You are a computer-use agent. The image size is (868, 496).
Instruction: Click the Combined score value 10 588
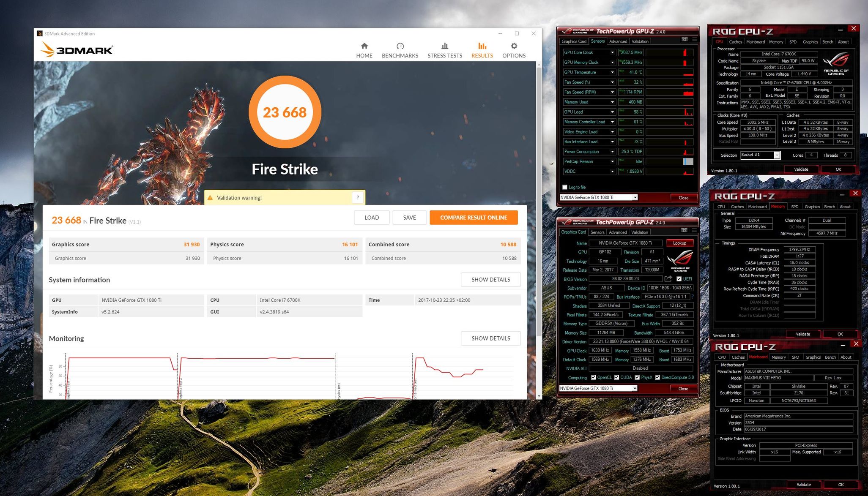(508, 245)
